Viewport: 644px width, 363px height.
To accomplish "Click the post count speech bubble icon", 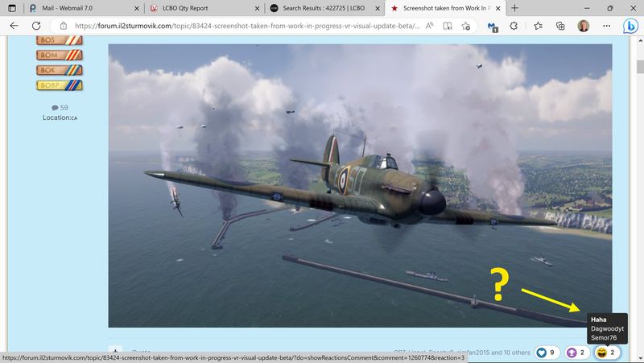I will click(55, 108).
